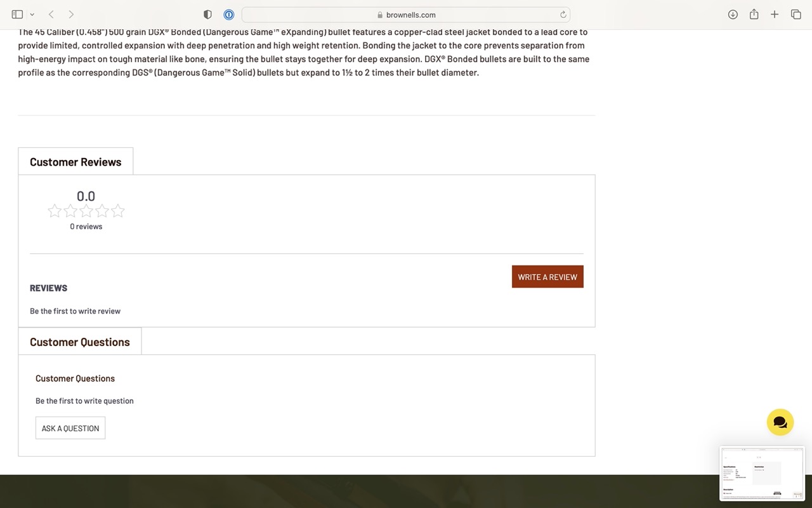
Task: Toggle the Safari sidebar
Action: tap(17, 14)
